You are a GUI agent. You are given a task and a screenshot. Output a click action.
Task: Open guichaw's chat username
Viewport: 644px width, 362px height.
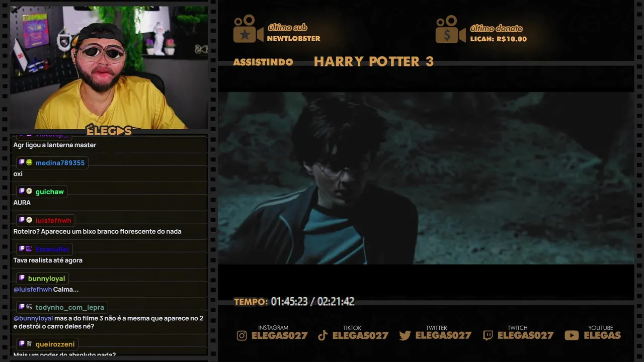[x=49, y=192]
